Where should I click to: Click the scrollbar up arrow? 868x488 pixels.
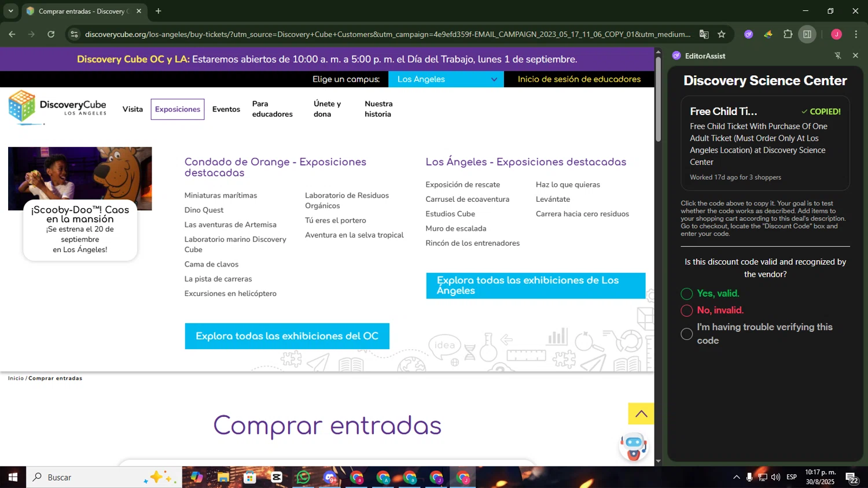[x=658, y=52]
